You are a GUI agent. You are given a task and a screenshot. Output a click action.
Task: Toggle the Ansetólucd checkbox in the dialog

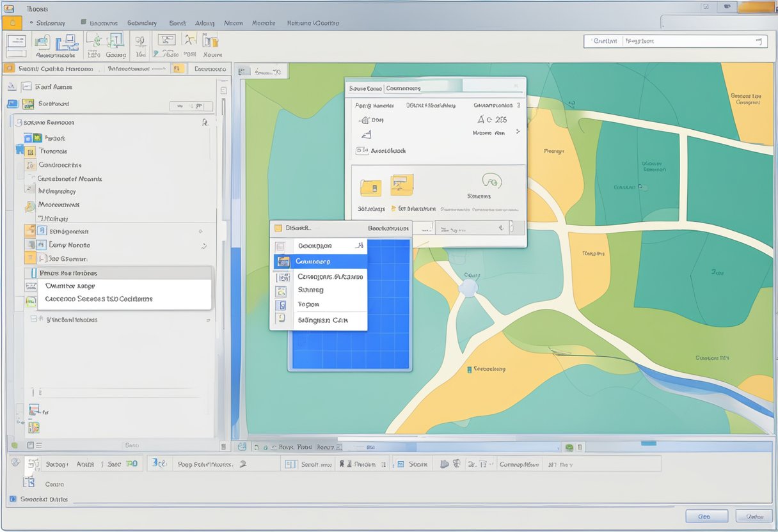361,151
